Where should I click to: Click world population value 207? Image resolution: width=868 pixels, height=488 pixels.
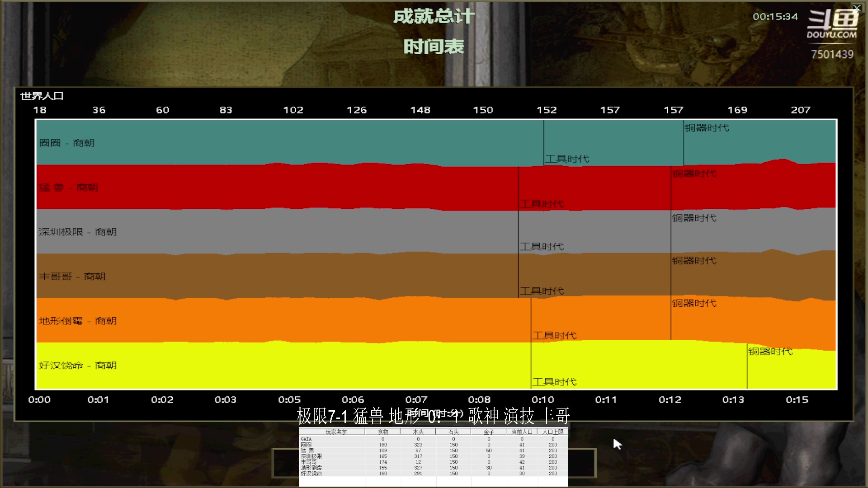[801, 110]
